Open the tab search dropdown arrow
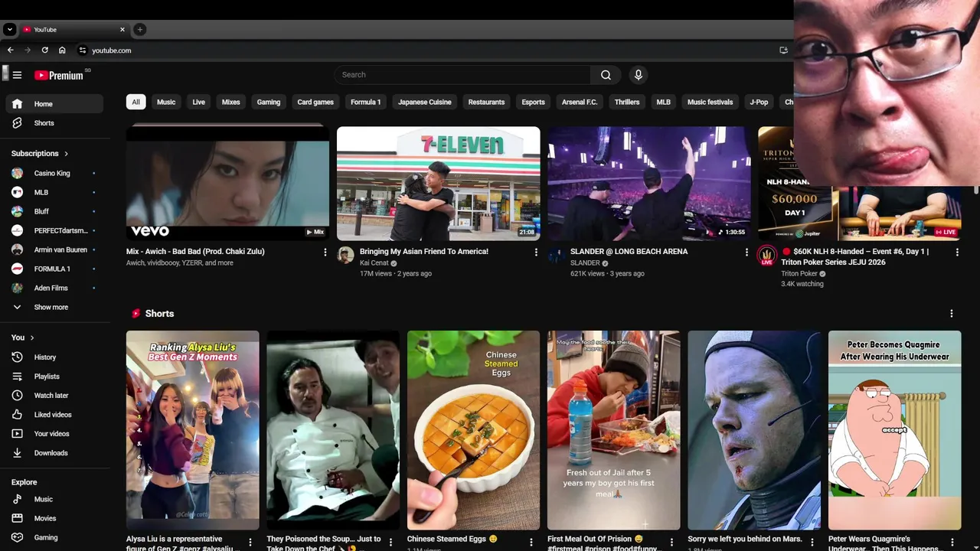 click(9, 29)
